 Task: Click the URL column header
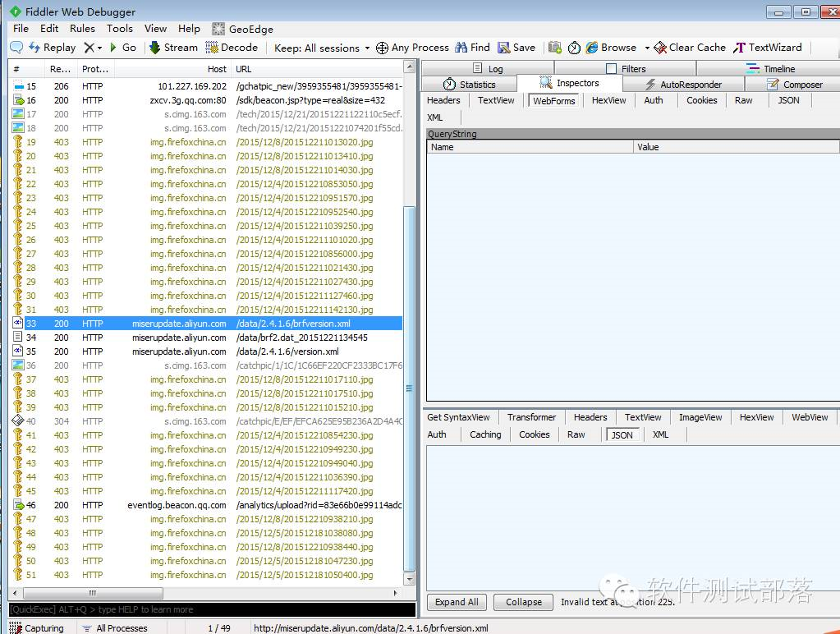point(317,69)
